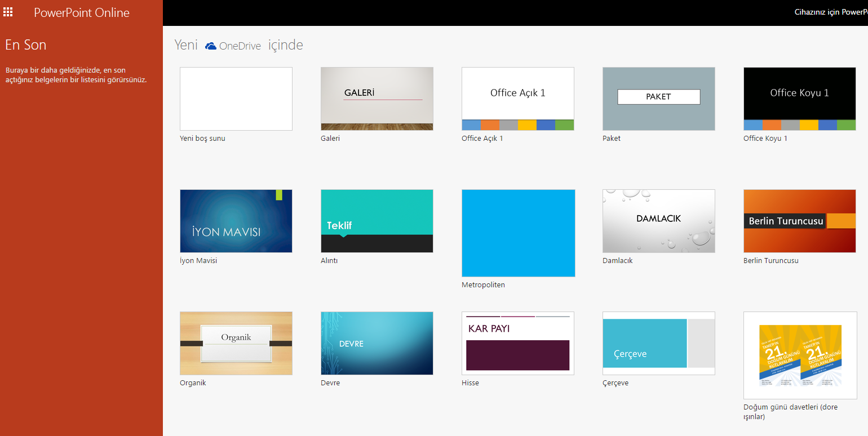Choose the Office Koyu 1 template thumbnail
The width and height of the screenshot is (868, 436).
pyautogui.click(x=800, y=99)
